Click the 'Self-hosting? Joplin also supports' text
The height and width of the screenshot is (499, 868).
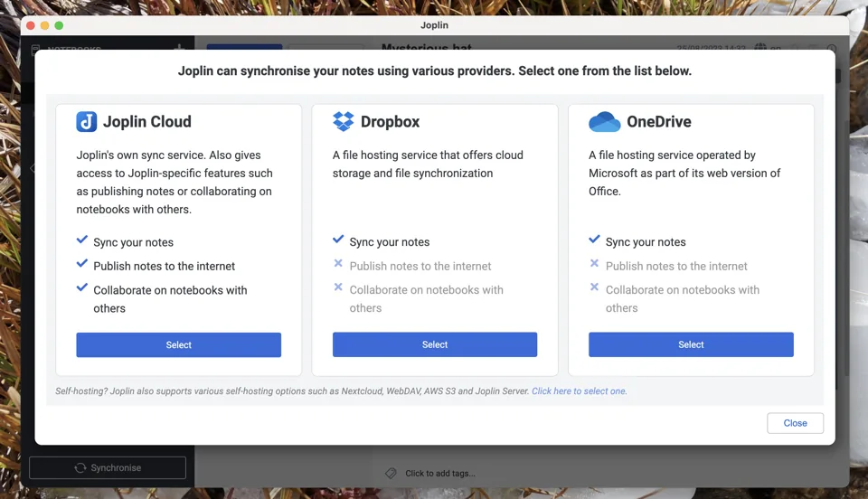pyautogui.click(x=292, y=391)
